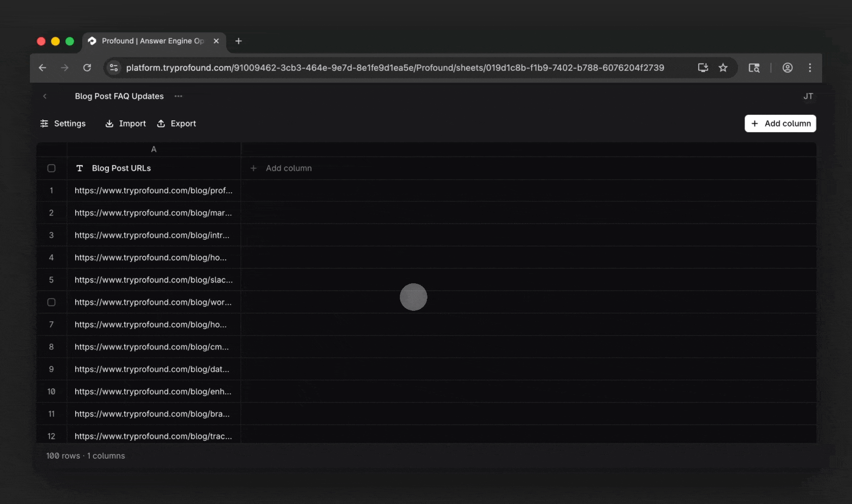Select the cell ending in blog/cm...

tap(154, 347)
